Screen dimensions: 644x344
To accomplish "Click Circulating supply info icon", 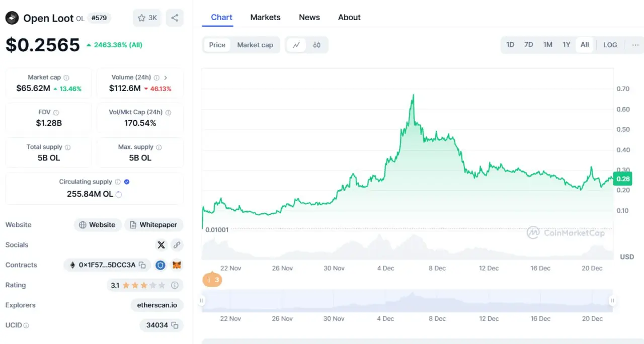I will coord(118,182).
